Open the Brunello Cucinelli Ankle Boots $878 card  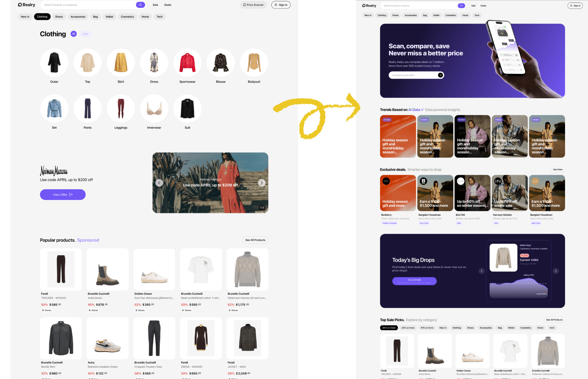click(x=107, y=280)
